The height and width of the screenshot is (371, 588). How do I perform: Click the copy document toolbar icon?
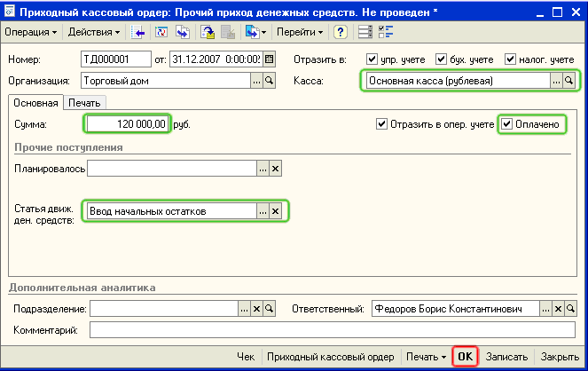(183, 32)
